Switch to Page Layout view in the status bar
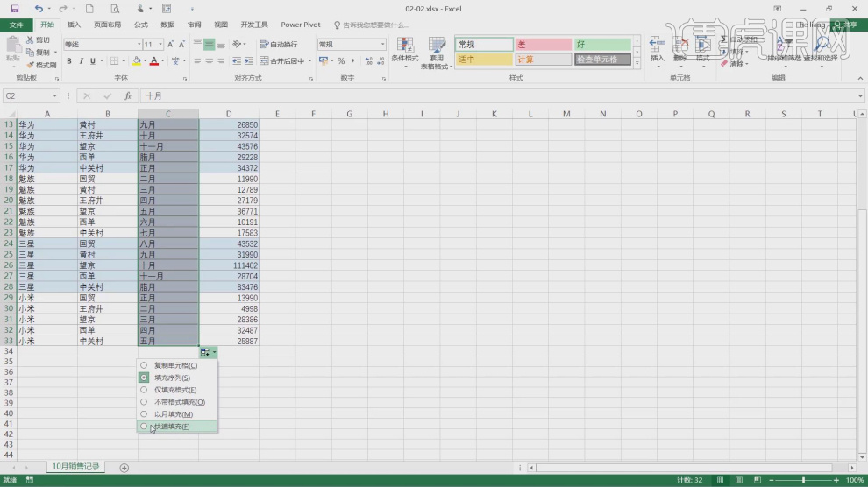 [739, 480]
